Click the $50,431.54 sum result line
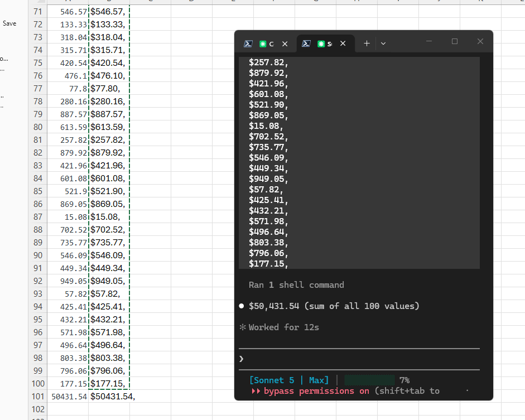Screen dimensions: 525x420 [334, 306]
